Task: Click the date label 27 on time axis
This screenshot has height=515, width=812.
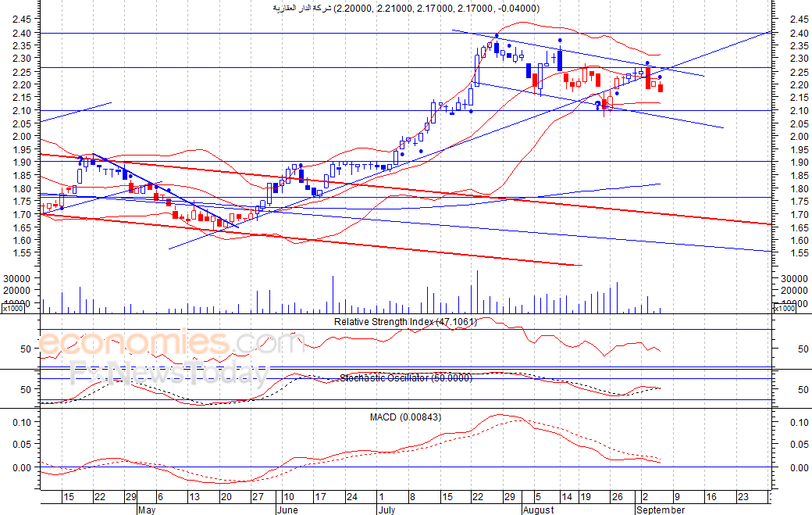Action: click(x=258, y=497)
